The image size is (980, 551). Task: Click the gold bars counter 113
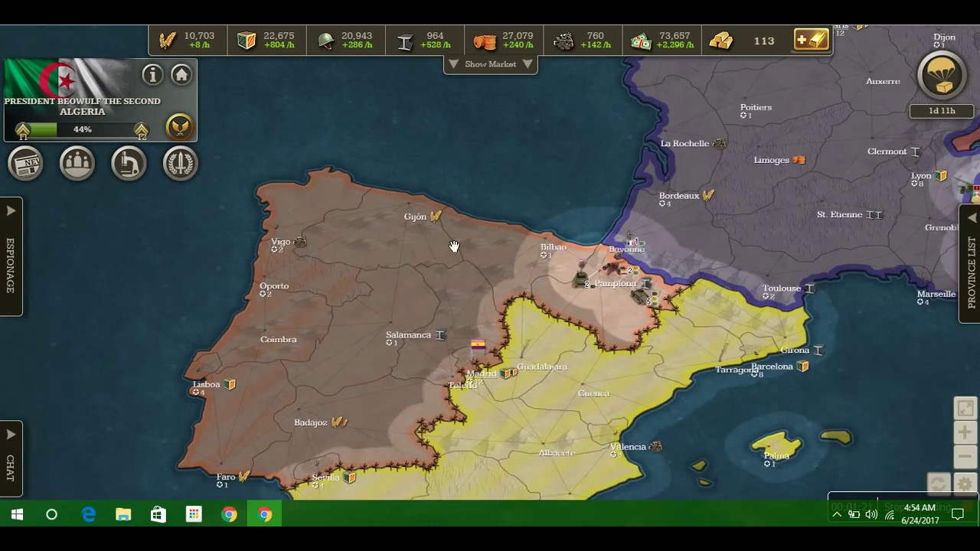[x=743, y=41]
